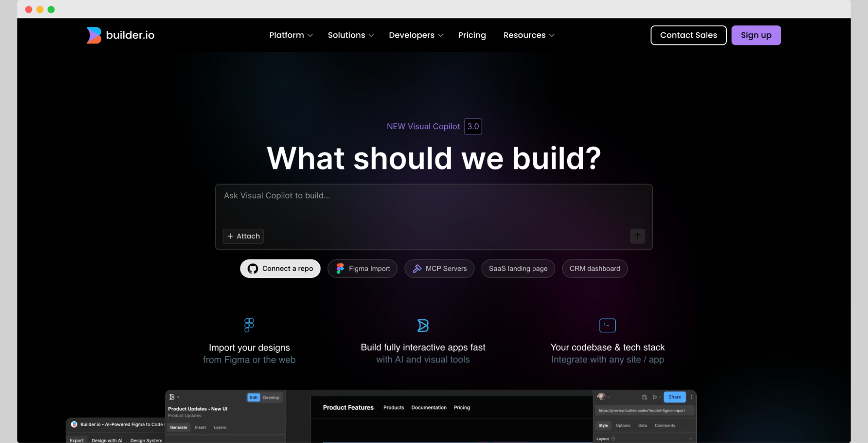Click the Share button in editor preview
Viewport: 868px width, 443px height.
(x=674, y=397)
